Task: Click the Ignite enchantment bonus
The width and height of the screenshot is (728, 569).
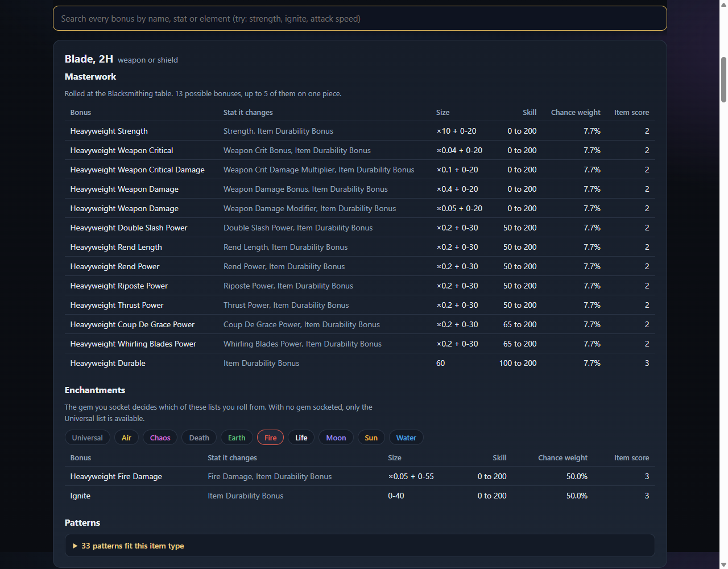Action: 80,496
